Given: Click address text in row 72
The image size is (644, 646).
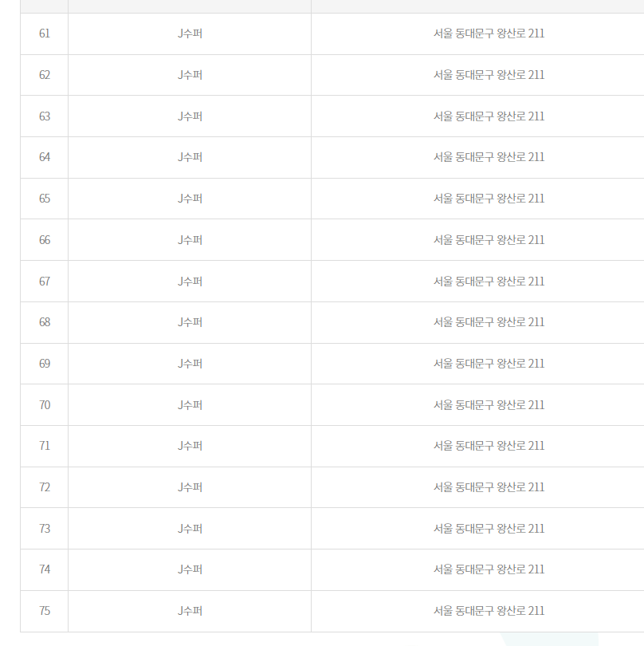Looking at the screenshot, I should pyautogui.click(x=489, y=487).
